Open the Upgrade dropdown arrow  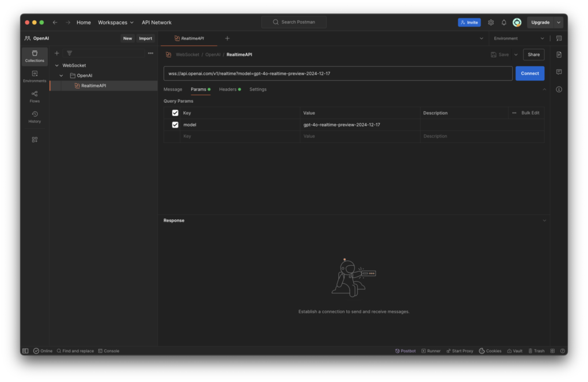pyautogui.click(x=558, y=22)
